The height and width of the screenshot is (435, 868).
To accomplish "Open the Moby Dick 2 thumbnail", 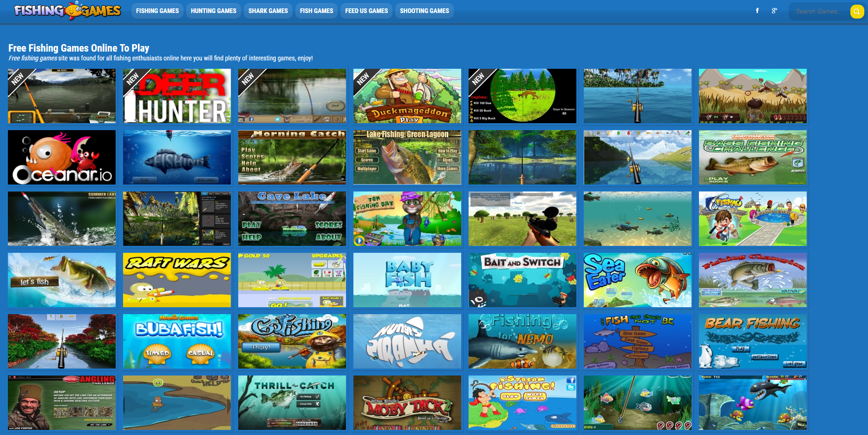I will coord(407,403).
